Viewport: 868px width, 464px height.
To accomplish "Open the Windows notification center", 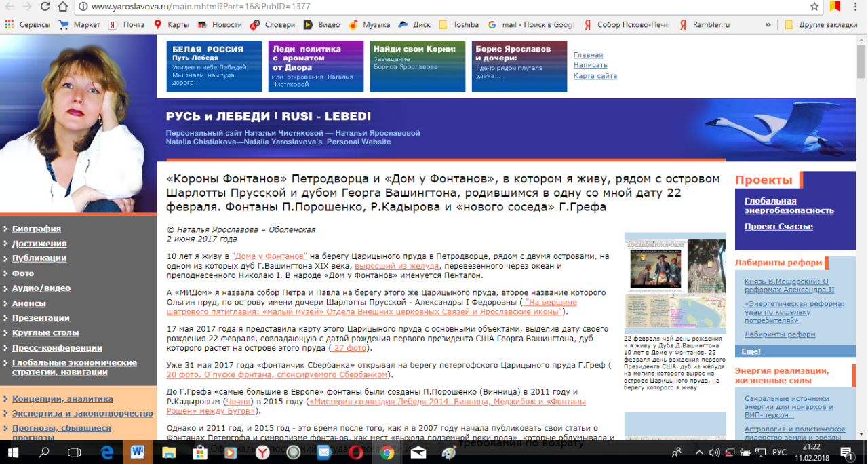I will 847,452.
